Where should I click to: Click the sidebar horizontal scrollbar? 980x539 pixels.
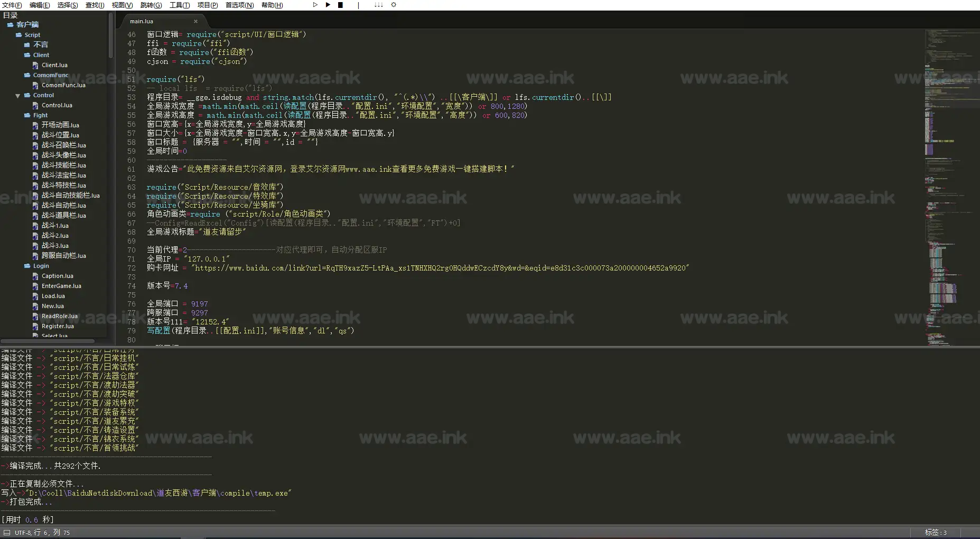click(48, 341)
